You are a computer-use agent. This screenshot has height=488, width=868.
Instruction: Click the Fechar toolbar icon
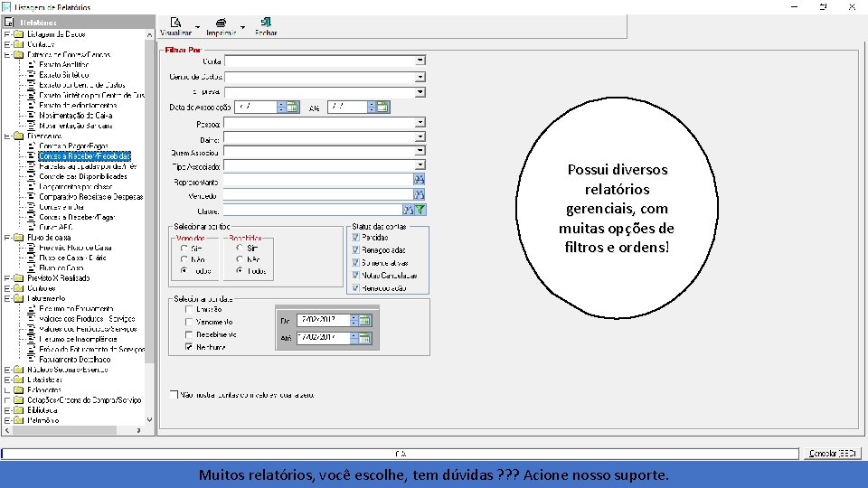click(266, 22)
